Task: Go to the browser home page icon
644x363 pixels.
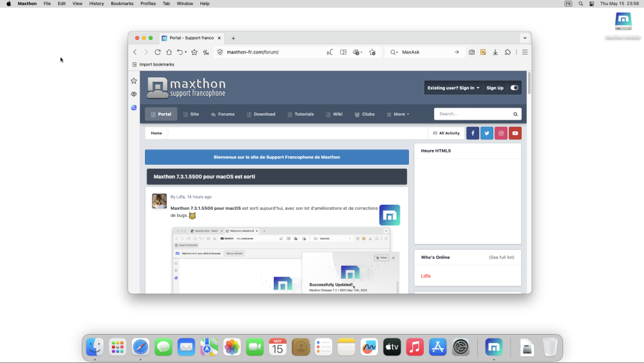Action: click(169, 52)
